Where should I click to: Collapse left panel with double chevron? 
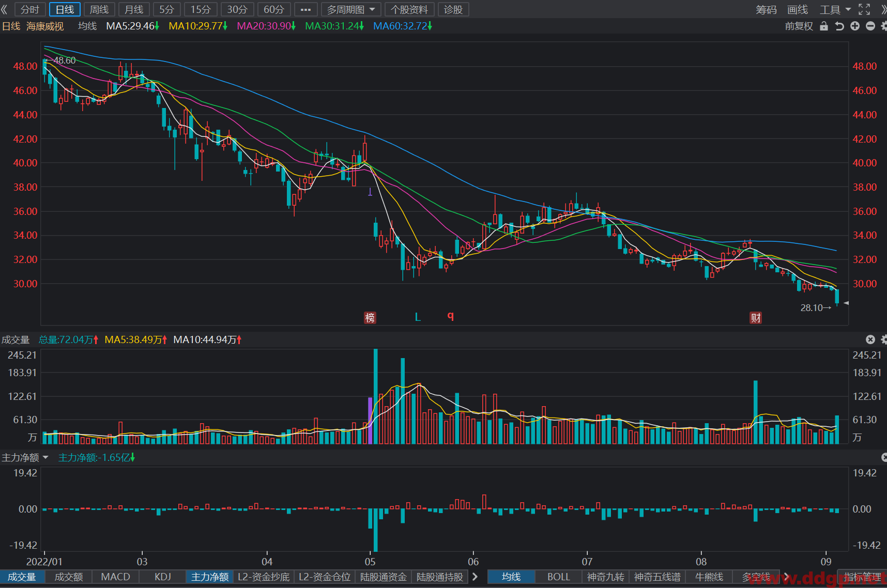coord(5,9)
